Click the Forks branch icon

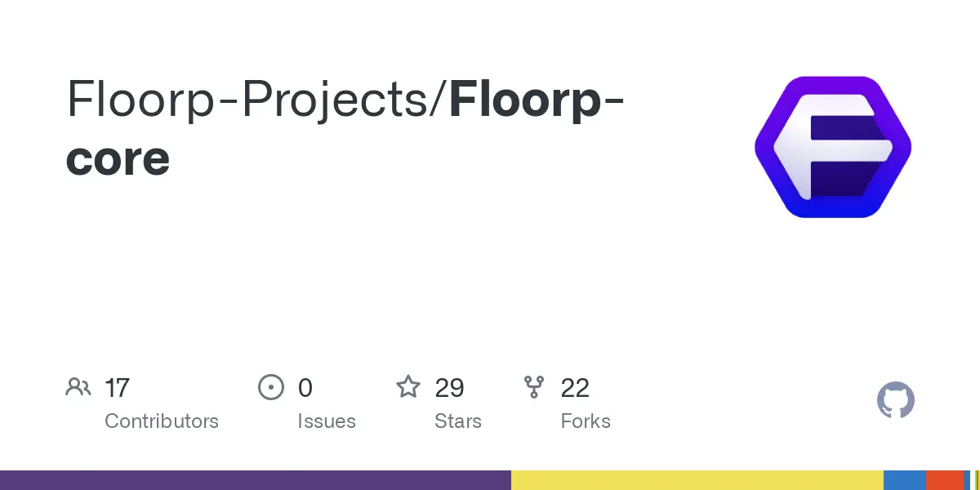(x=534, y=387)
